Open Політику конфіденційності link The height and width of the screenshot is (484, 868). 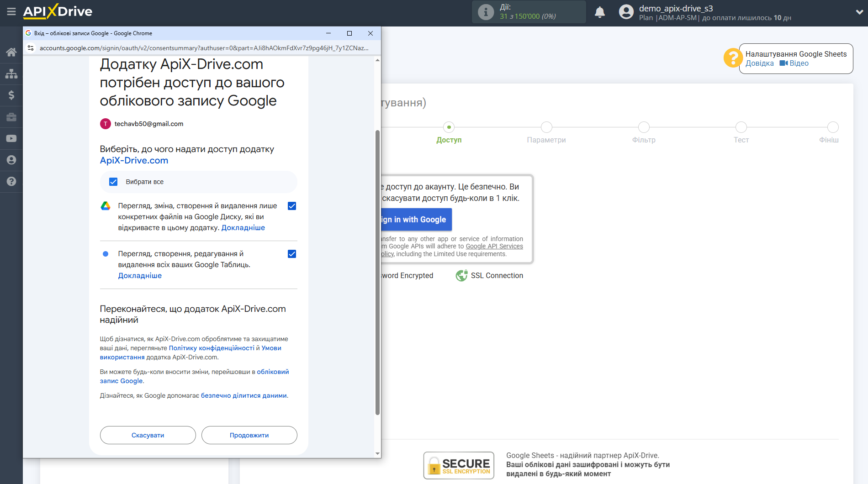pos(212,348)
